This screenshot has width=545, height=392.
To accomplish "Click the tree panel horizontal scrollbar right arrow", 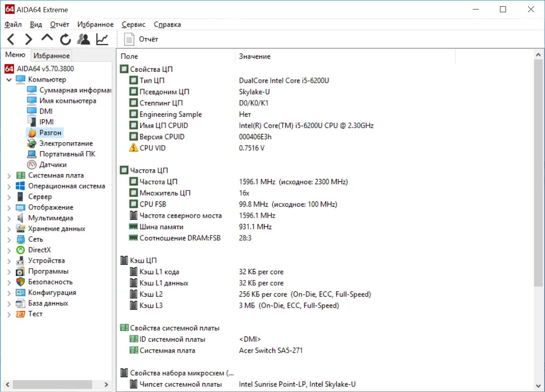I will pyautogui.click(x=106, y=385).
